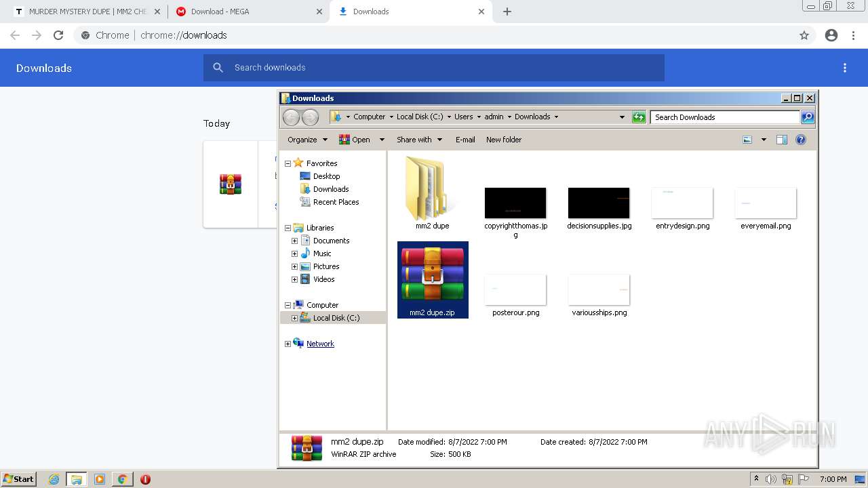Launch Internet Explorer from taskbar
Image resolution: width=868 pixels, height=488 pixels.
pyautogui.click(x=54, y=479)
